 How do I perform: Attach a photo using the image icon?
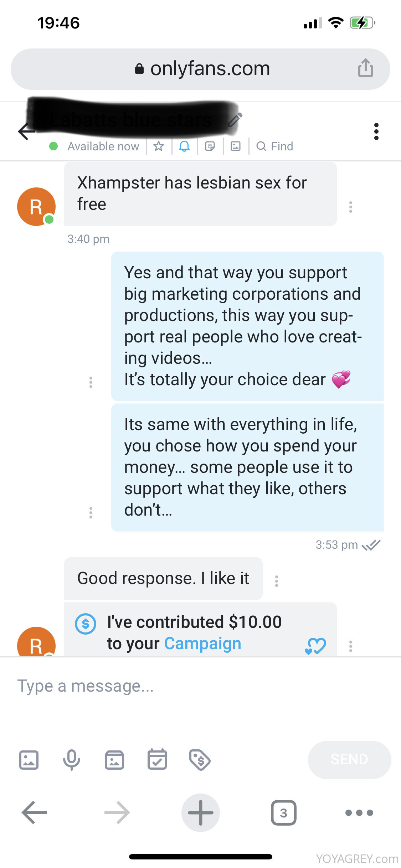[29, 760]
